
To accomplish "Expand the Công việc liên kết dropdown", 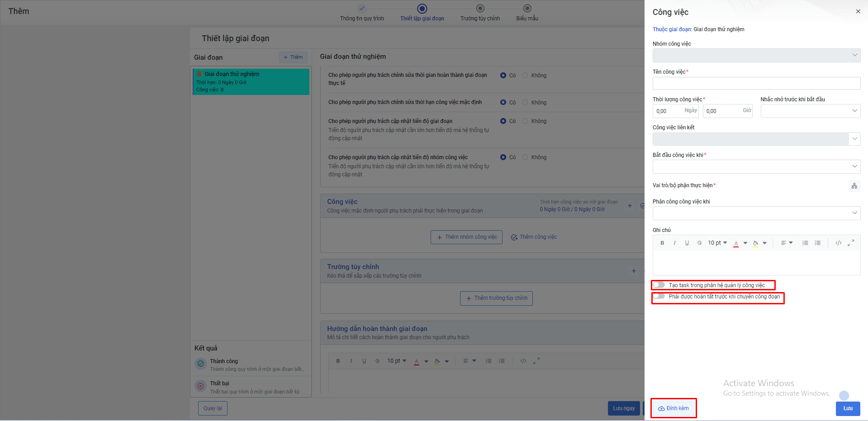I will click(854, 139).
